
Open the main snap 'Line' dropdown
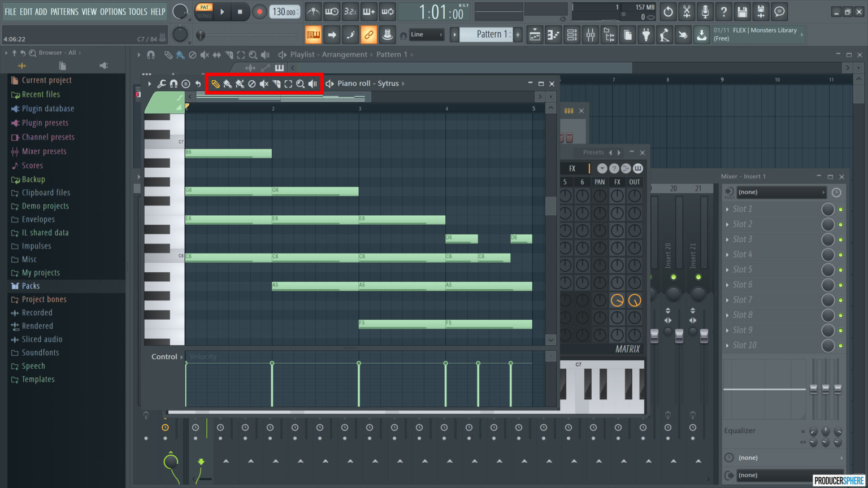click(x=427, y=34)
